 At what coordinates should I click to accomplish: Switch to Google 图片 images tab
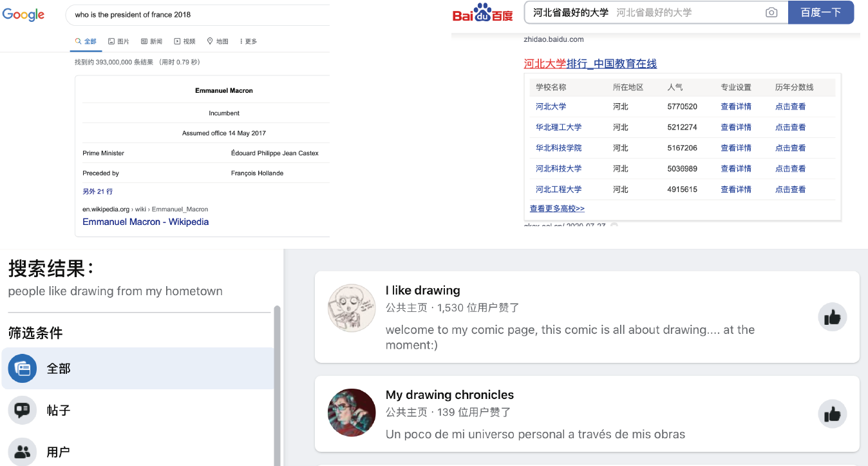point(118,41)
